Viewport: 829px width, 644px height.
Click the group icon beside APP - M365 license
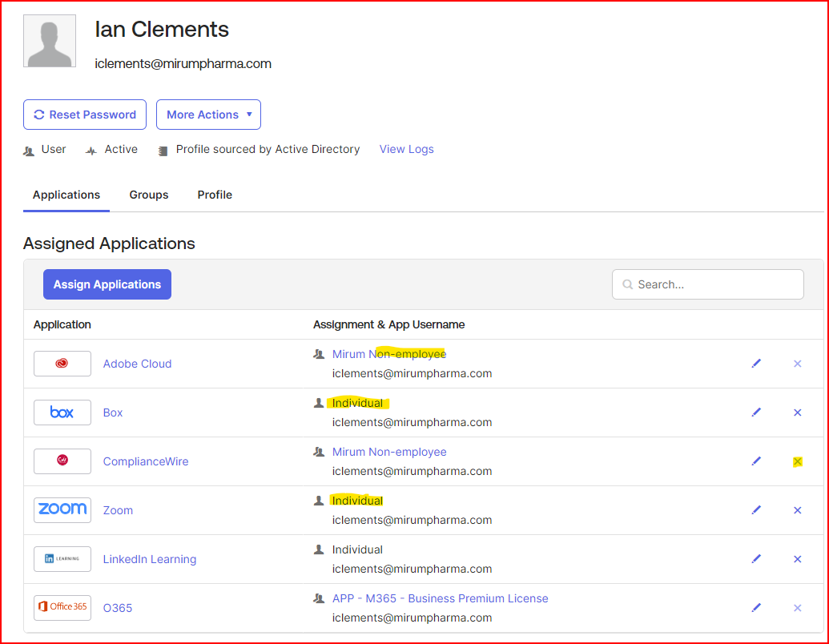pos(319,598)
